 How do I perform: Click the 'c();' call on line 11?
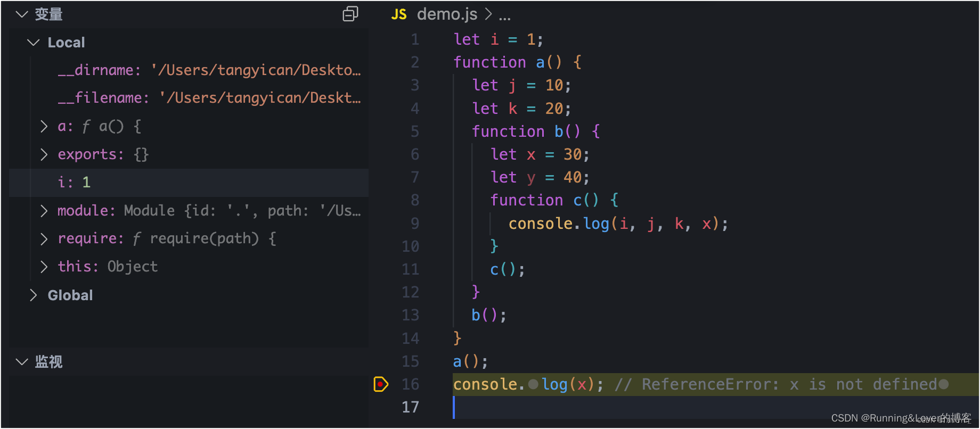[x=508, y=269]
